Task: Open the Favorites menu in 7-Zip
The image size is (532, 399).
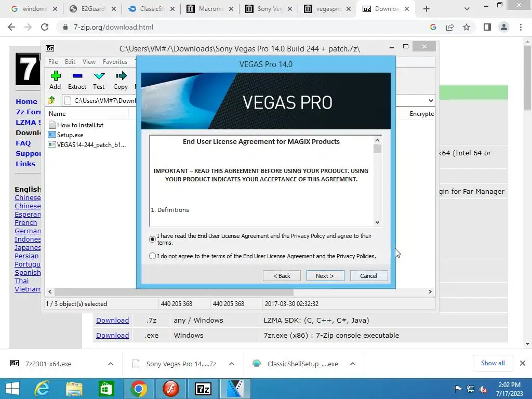Action: point(115,62)
